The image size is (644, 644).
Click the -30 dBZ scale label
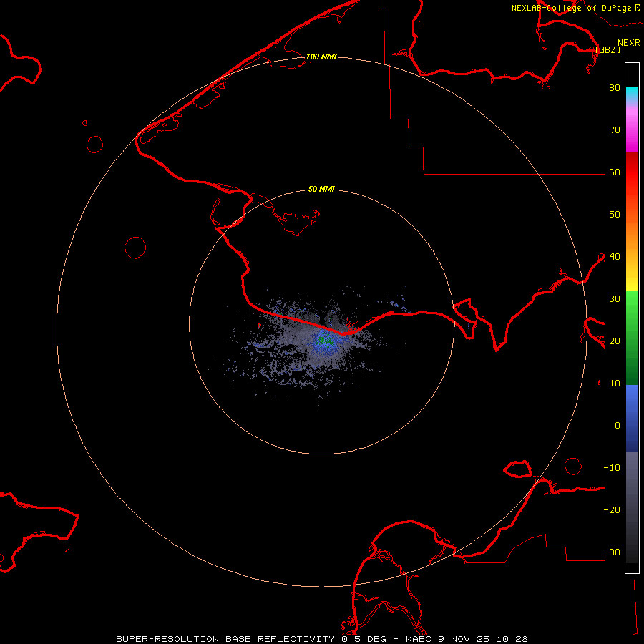612,552
